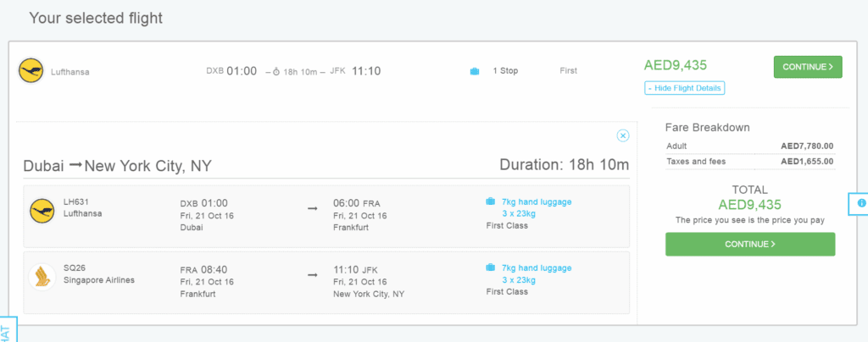Click CONTINUE under the fare breakdown total
The height and width of the screenshot is (342, 868).
(x=750, y=244)
